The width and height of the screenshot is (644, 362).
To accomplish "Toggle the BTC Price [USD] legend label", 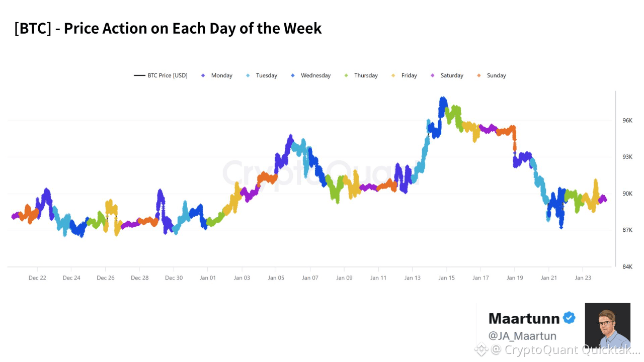I will pyautogui.click(x=168, y=75).
